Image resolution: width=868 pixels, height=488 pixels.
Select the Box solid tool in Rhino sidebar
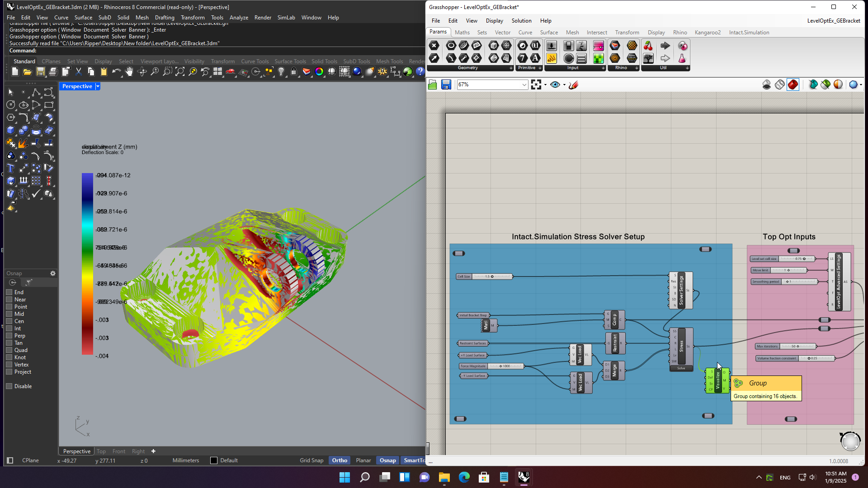[x=11, y=130]
